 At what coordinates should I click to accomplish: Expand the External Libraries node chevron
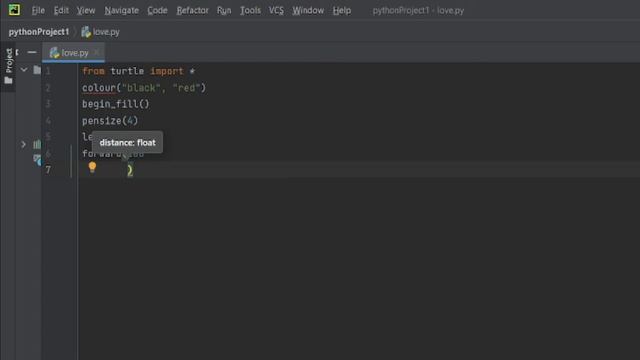(x=23, y=144)
